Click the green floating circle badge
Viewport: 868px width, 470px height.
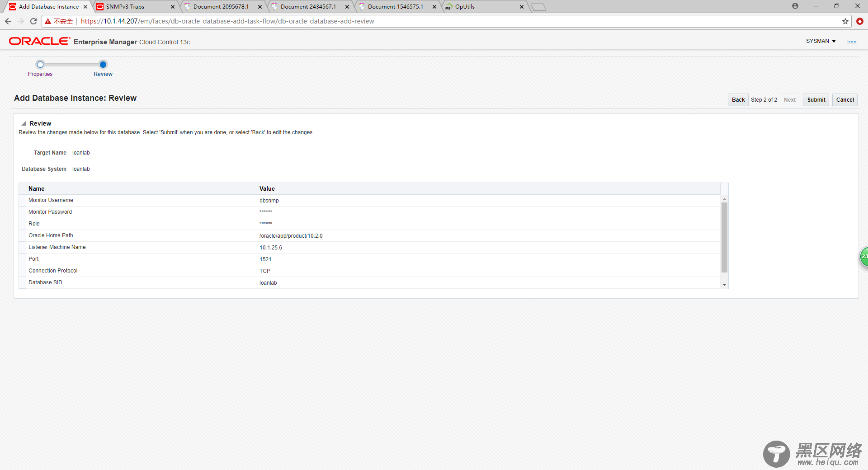coord(864,256)
